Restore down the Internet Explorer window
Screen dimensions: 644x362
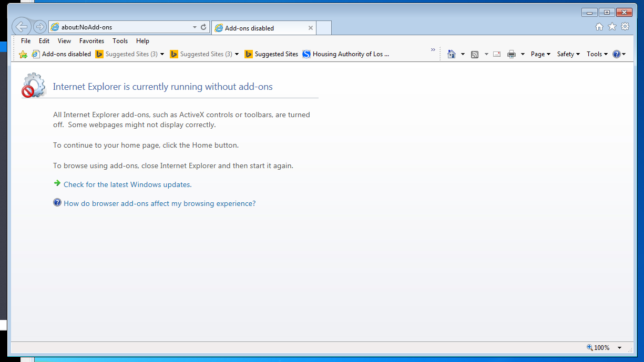pyautogui.click(x=607, y=12)
